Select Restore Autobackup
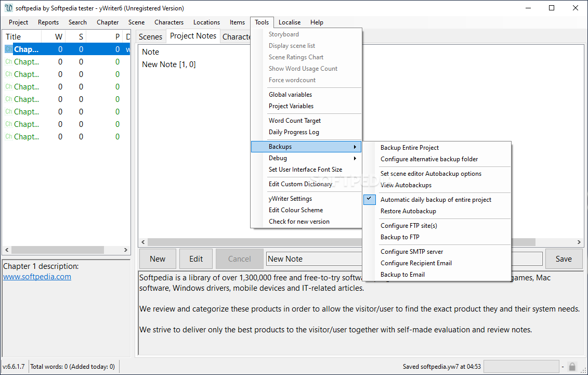The image size is (588, 375). 437,211
